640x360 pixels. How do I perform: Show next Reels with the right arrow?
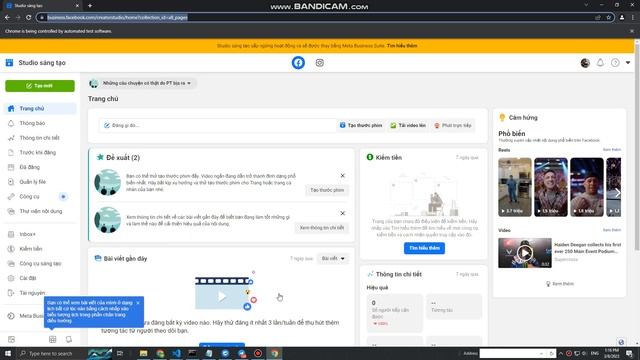pyautogui.click(x=617, y=193)
